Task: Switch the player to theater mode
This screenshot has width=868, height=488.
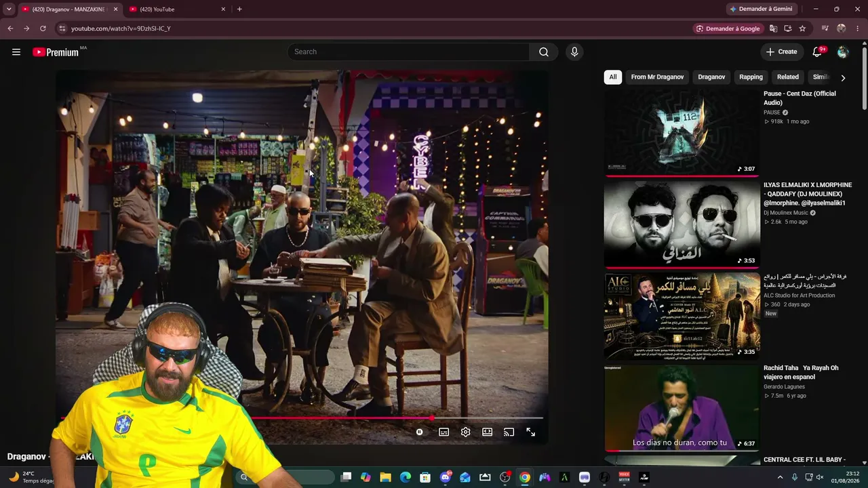Action: [487, 432]
